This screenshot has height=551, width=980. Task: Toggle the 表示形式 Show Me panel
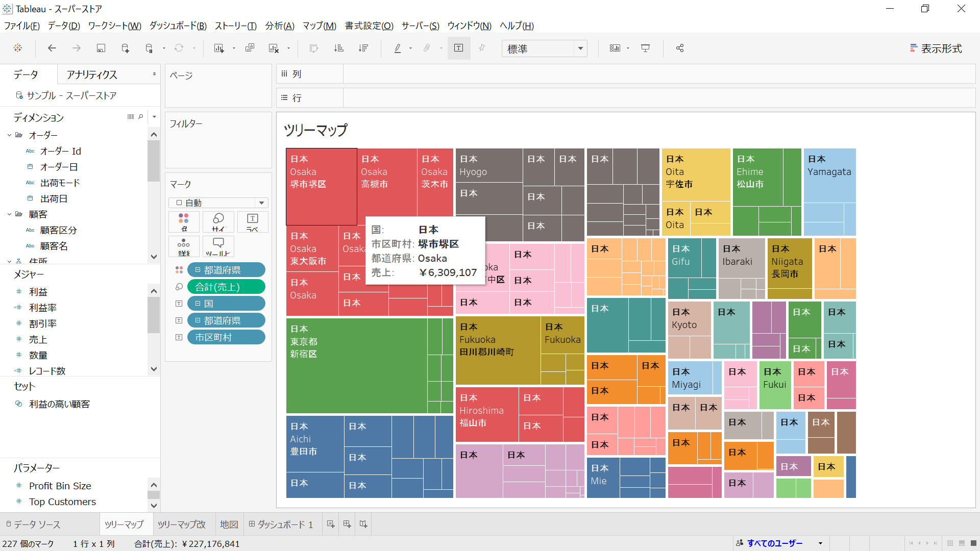936,48
